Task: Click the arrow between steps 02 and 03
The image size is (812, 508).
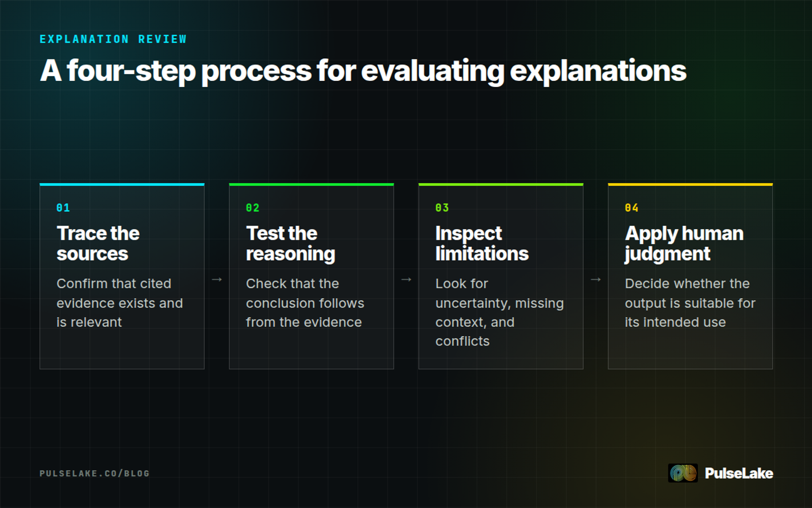Action: click(x=406, y=279)
